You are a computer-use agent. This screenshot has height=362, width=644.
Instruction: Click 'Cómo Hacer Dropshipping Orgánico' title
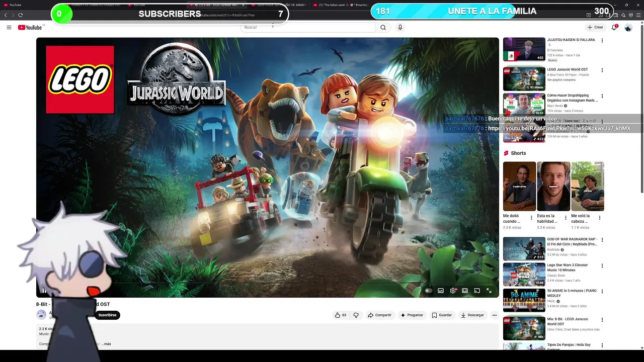pyautogui.click(x=573, y=98)
